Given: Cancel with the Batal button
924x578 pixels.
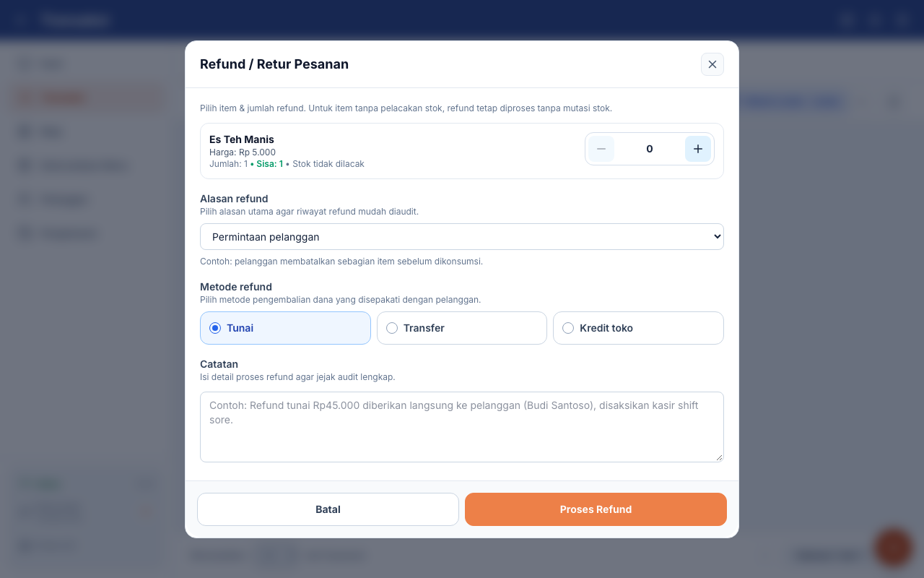Looking at the screenshot, I should click(x=328, y=509).
